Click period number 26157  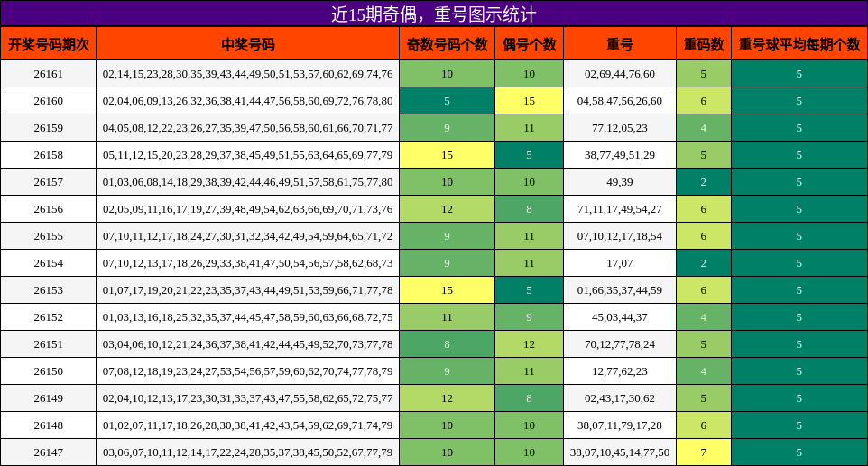[x=48, y=182]
